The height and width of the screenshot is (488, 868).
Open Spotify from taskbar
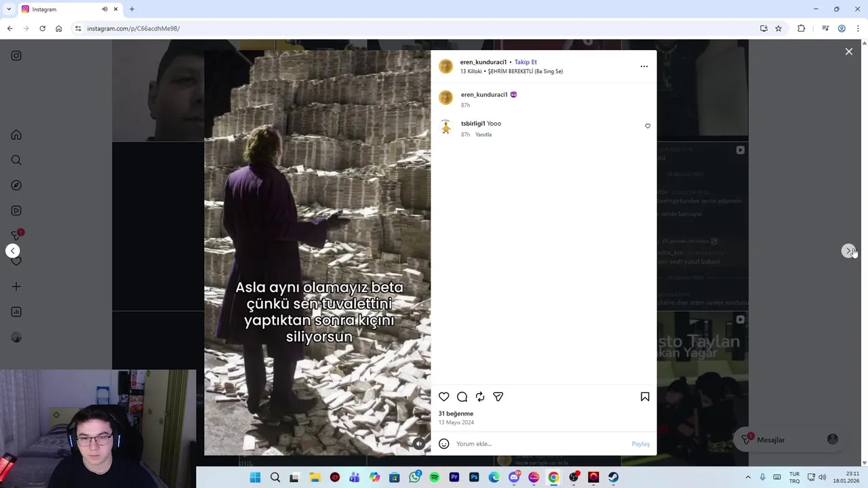[434, 478]
